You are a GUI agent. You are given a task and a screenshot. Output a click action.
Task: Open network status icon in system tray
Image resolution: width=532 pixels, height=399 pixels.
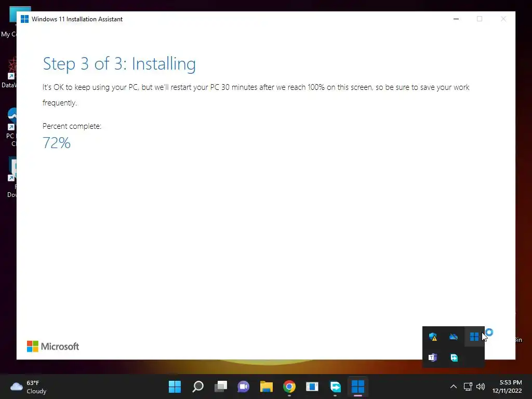pyautogui.click(x=468, y=387)
